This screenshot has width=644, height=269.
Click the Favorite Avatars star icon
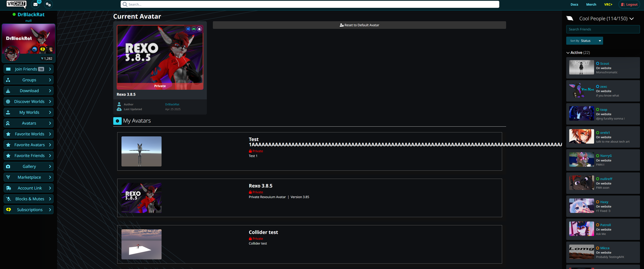click(x=8, y=145)
